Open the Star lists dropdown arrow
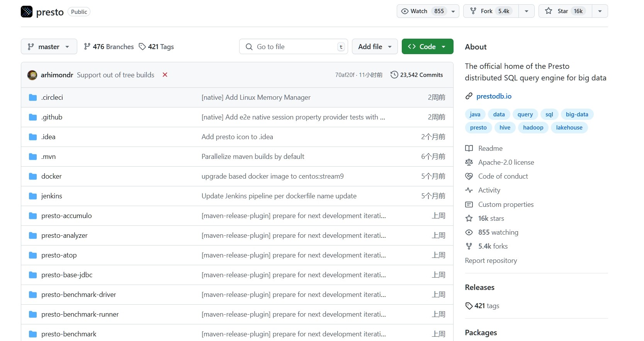Viewport: 644px width, 341px height. coord(600,11)
